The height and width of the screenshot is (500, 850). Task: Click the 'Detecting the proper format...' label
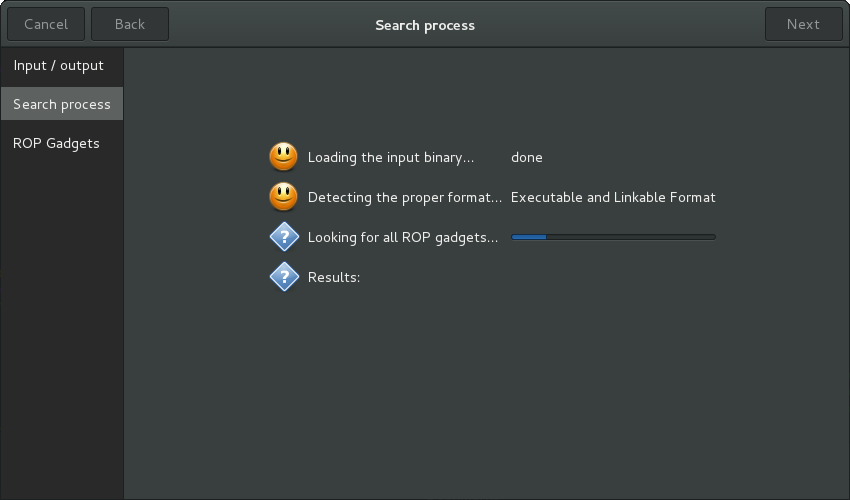405,197
